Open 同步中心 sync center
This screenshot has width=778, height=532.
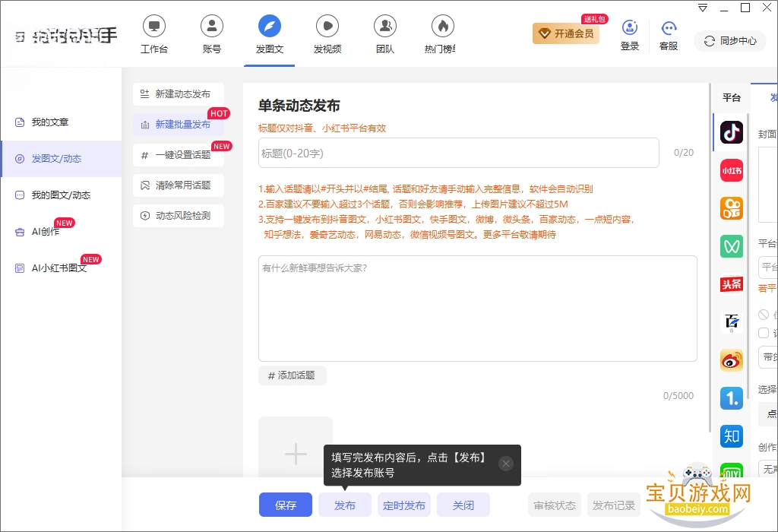730,41
